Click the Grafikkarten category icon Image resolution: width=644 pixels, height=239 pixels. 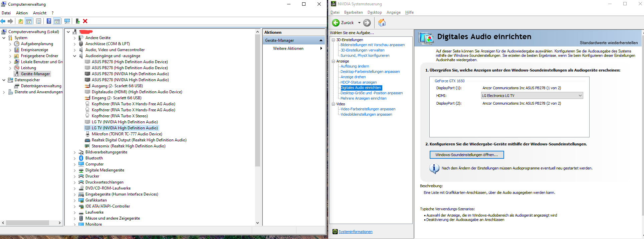(81, 200)
